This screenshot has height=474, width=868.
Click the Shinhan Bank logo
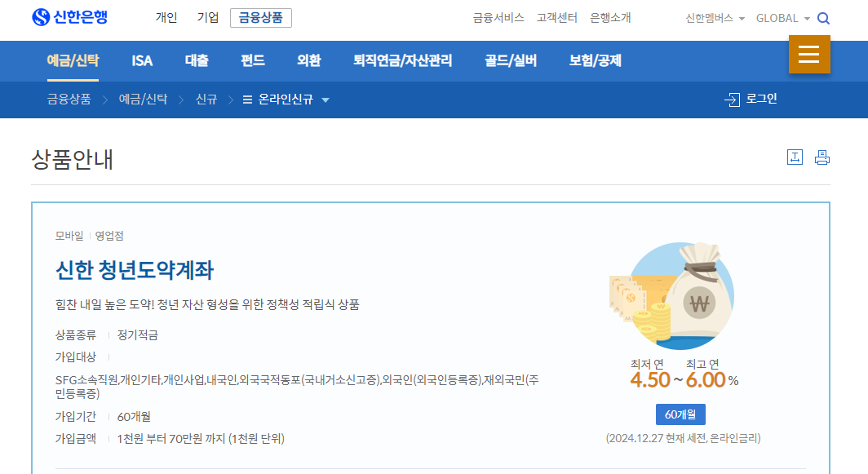(x=70, y=17)
